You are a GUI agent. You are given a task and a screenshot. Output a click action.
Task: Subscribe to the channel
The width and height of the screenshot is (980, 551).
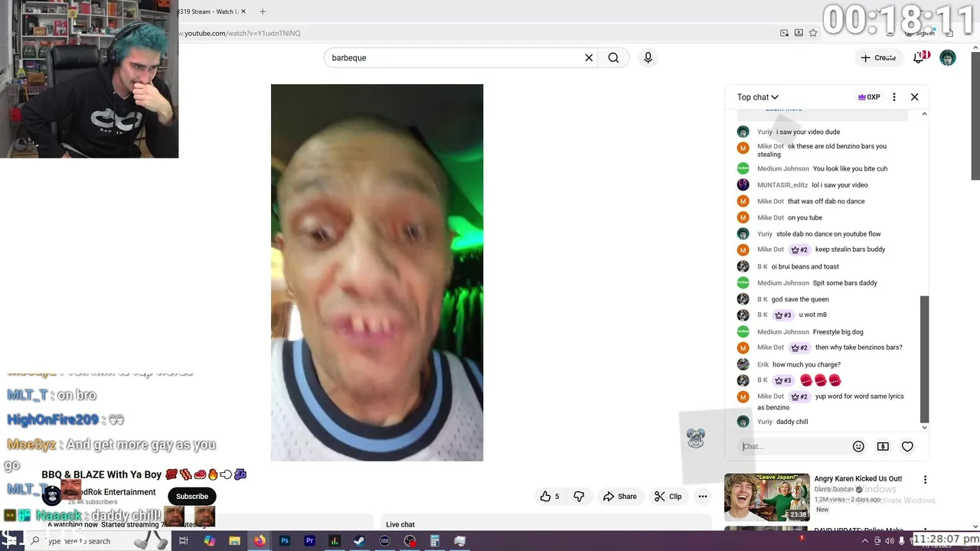click(x=192, y=496)
